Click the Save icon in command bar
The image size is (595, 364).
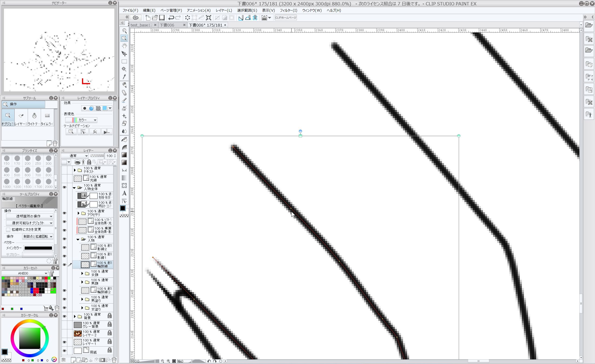coord(162,18)
